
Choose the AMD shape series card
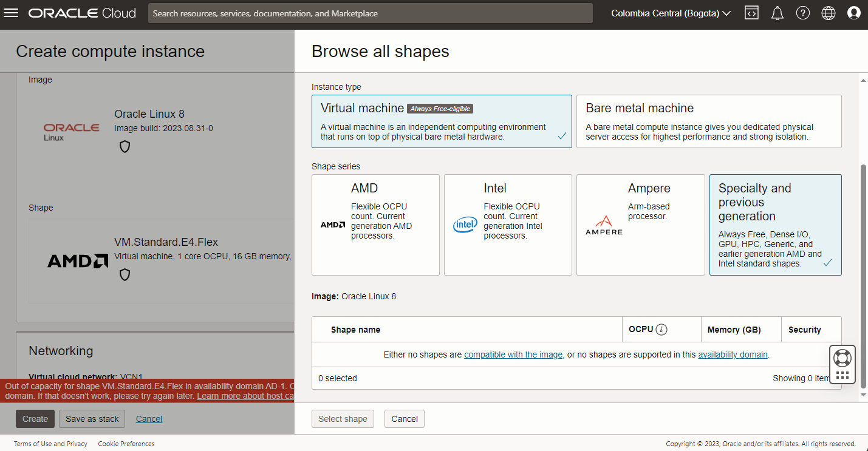tap(375, 225)
